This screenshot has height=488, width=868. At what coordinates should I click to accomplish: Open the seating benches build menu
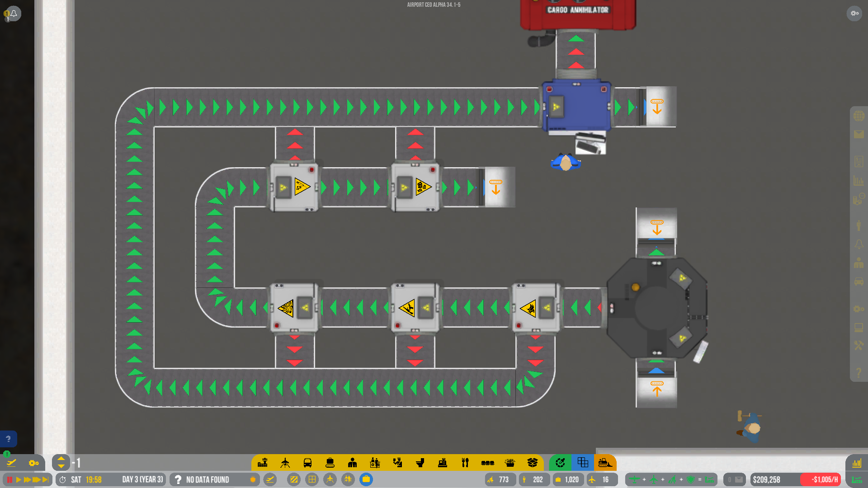pyautogui.click(x=487, y=463)
